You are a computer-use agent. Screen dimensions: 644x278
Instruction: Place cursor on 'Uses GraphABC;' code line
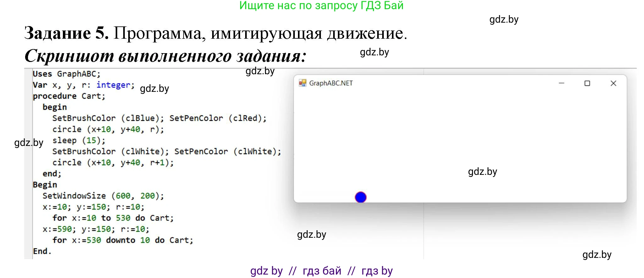point(67,74)
